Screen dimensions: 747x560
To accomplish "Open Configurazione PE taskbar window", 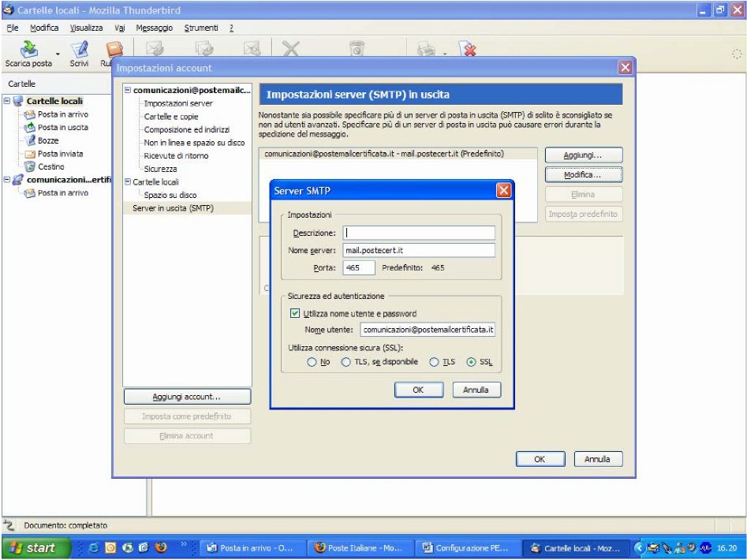I will click(x=467, y=548).
